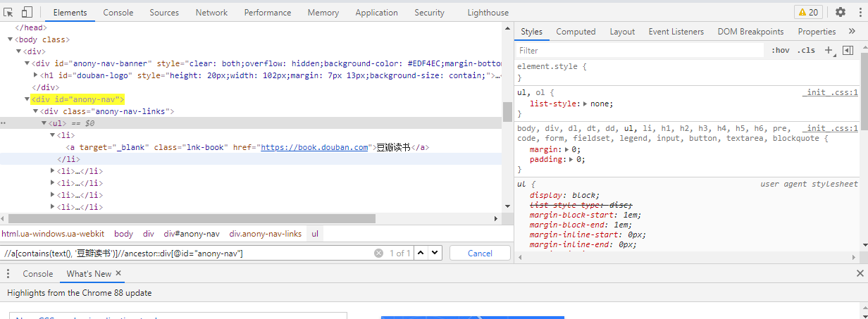The width and height of the screenshot is (868, 319).
Task: Open the Application tab
Action: (377, 13)
